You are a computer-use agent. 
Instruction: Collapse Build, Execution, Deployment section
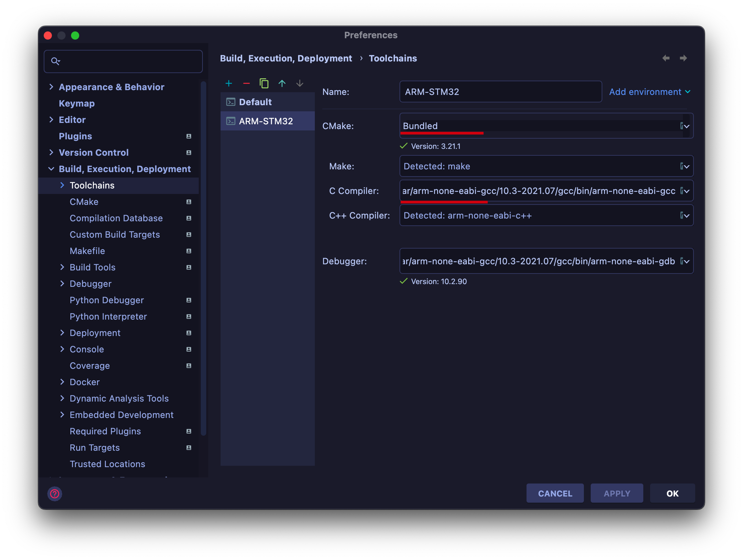pyautogui.click(x=51, y=169)
